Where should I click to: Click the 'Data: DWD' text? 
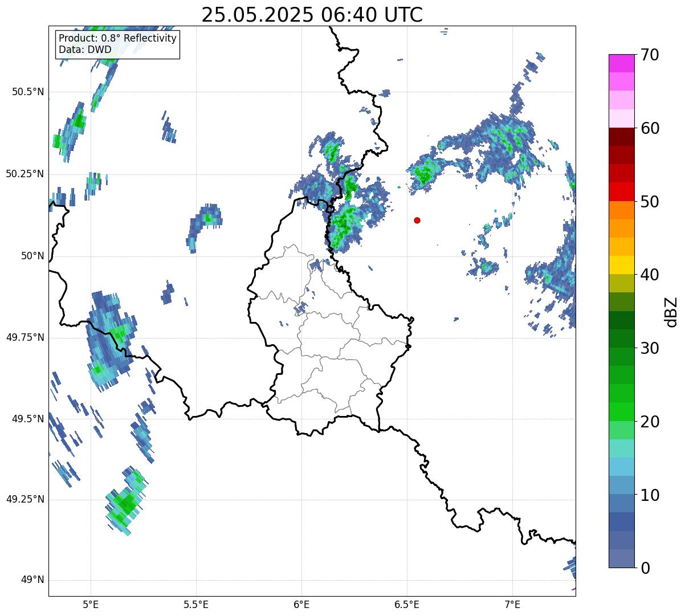[85, 50]
